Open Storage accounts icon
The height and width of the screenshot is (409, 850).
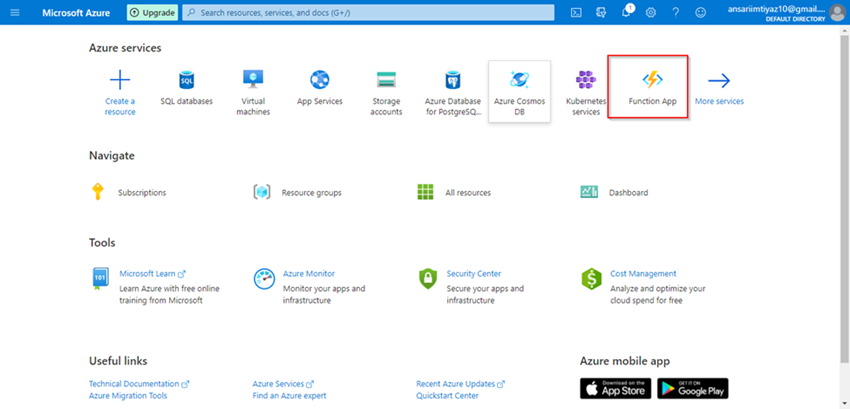coord(387,80)
